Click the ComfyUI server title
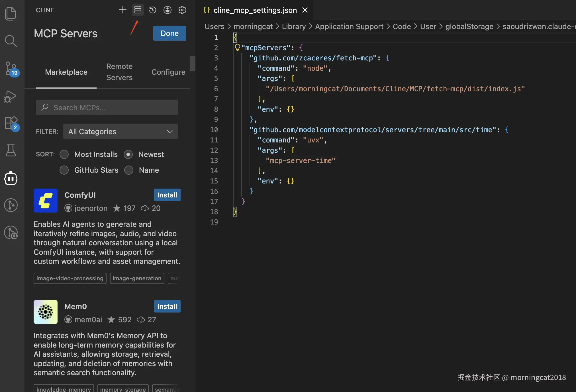The image size is (576, 392). point(80,195)
